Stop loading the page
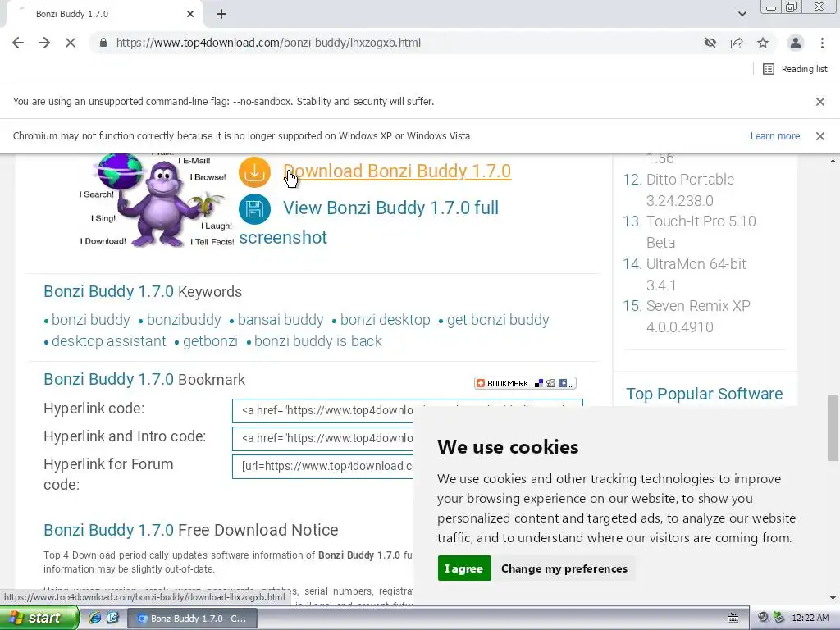 tap(71, 43)
